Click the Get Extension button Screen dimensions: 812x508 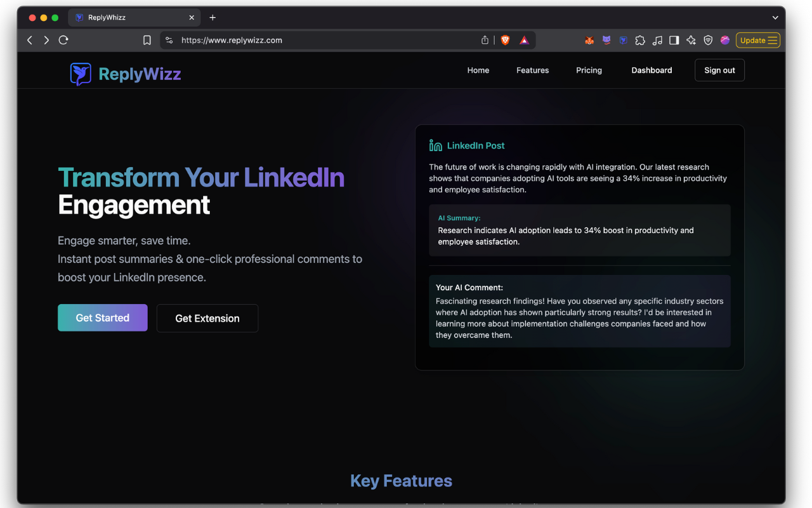[207, 318]
